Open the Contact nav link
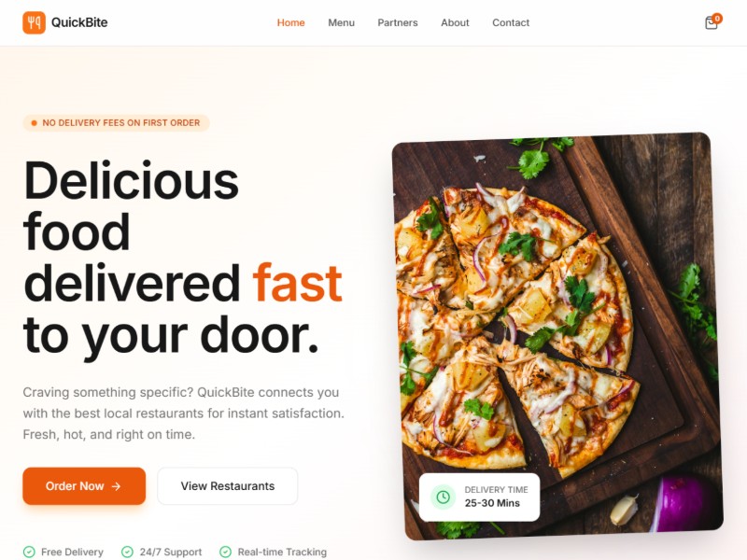 pyautogui.click(x=511, y=22)
